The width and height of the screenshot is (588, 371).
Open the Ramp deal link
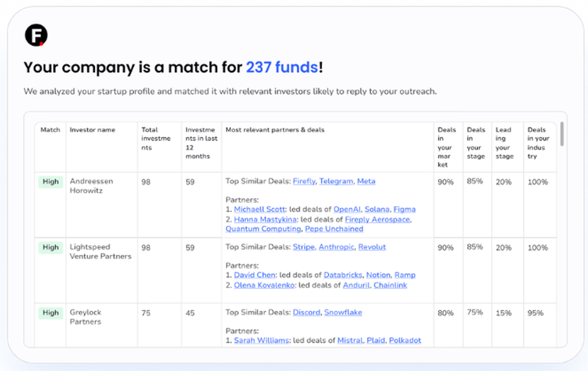(405, 275)
